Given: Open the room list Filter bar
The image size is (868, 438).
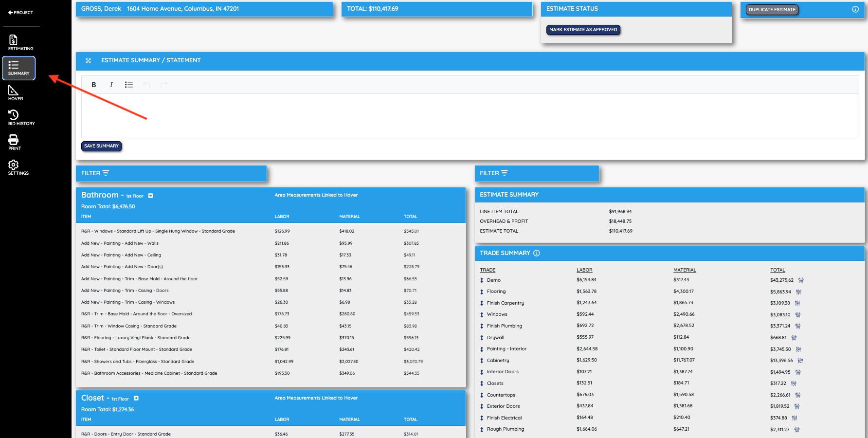Looking at the screenshot, I should coord(171,173).
